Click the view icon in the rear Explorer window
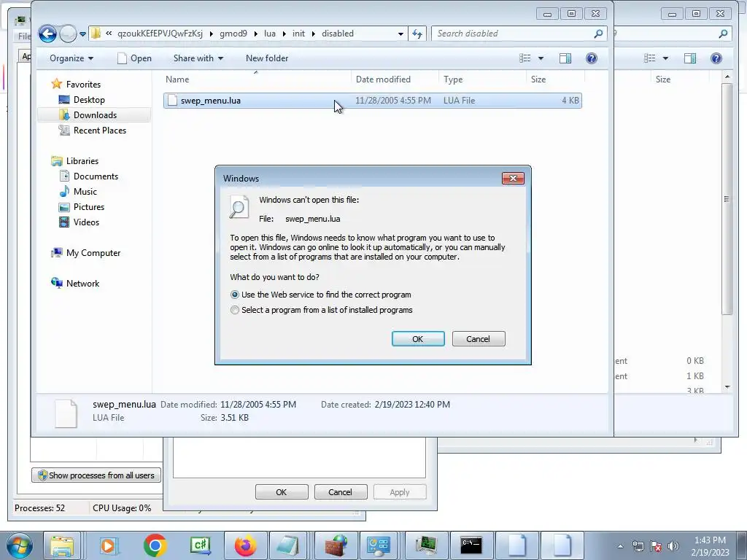The height and width of the screenshot is (560, 747). 650,58
